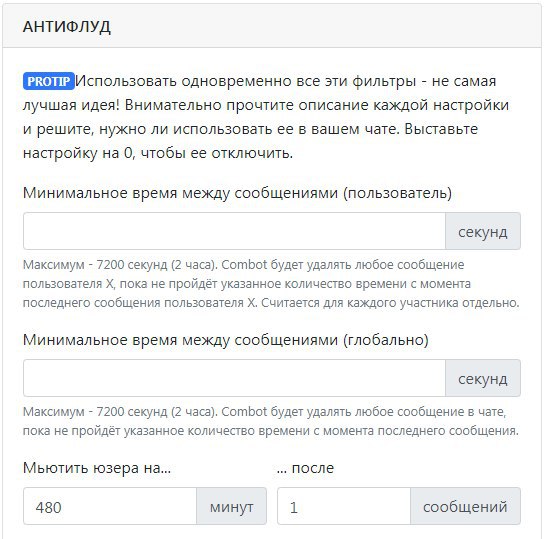Click help text mentioning 'любое сообщение в чате'
This screenshot has width=546, height=539.
tap(271, 421)
